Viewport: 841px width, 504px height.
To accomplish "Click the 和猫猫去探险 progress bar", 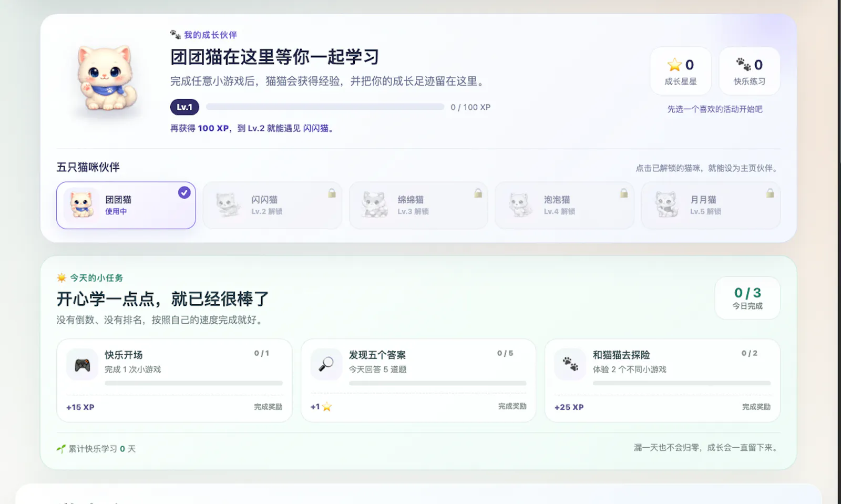I will [682, 383].
